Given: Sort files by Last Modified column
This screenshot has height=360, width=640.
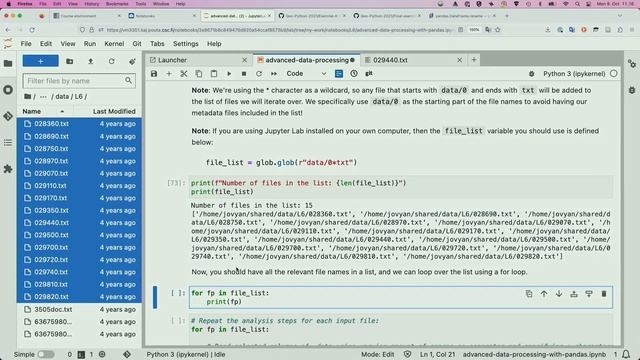Looking at the screenshot, I should tap(114, 111).
